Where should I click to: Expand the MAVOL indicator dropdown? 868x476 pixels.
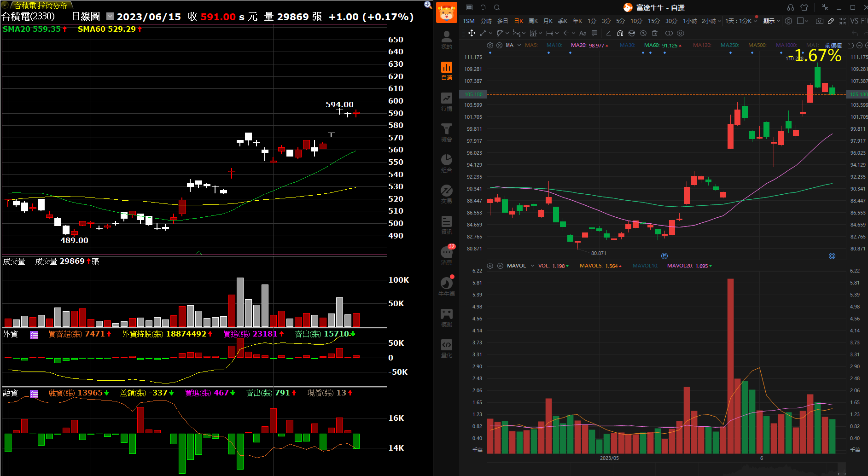pyautogui.click(x=532, y=266)
